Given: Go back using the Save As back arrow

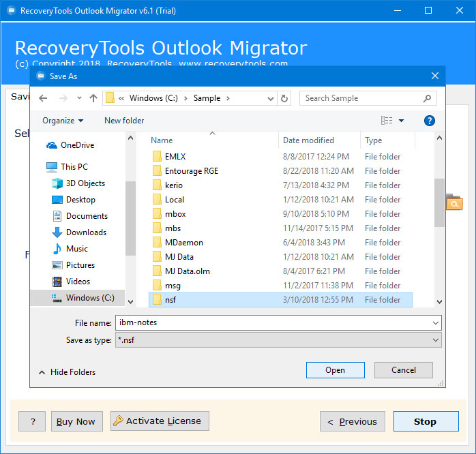Looking at the screenshot, I should pyautogui.click(x=43, y=98).
